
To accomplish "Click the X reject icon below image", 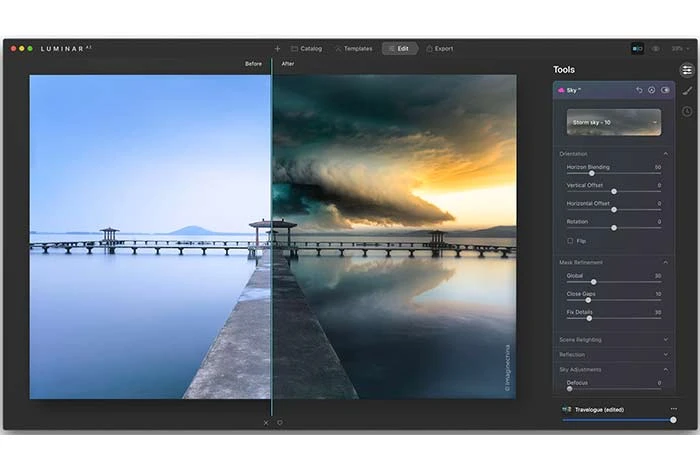I will 266,423.
